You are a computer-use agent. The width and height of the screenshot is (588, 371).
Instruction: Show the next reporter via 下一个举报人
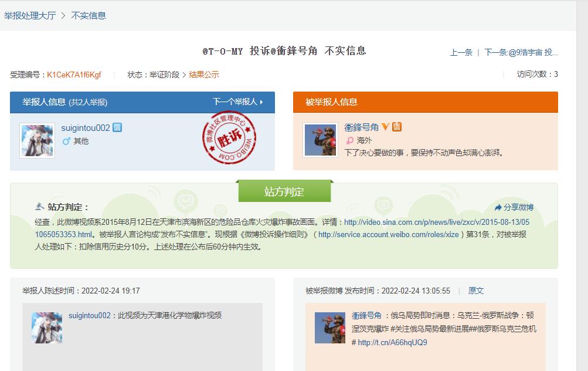(x=238, y=102)
